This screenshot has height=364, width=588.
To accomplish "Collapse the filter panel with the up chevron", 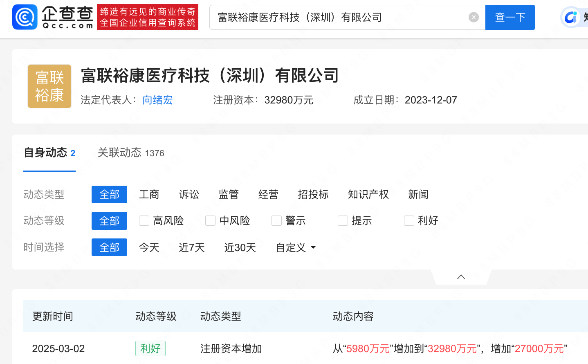I will point(461,277).
